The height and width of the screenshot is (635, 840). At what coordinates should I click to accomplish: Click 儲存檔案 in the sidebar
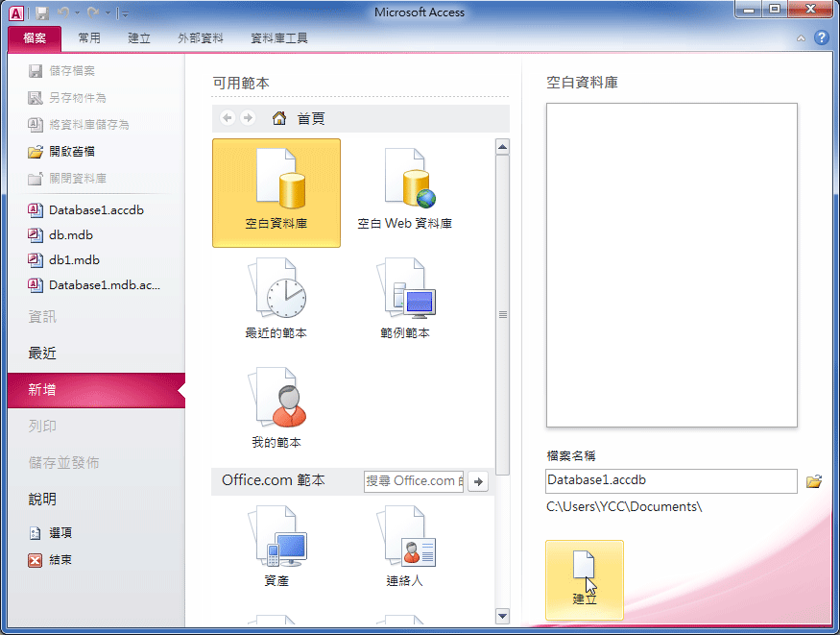click(x=61, y=71)
